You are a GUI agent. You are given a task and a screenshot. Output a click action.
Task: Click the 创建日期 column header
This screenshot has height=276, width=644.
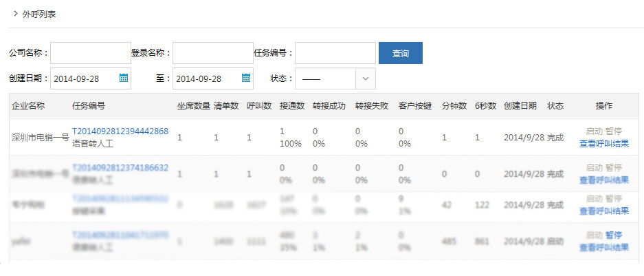tap(520, 106)
